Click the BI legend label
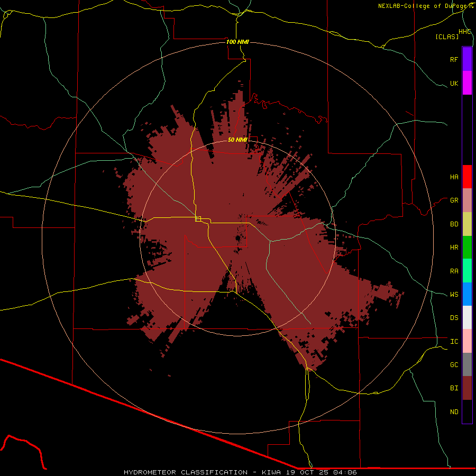Viewport: 476px width, 476px height. pos(454,388)
